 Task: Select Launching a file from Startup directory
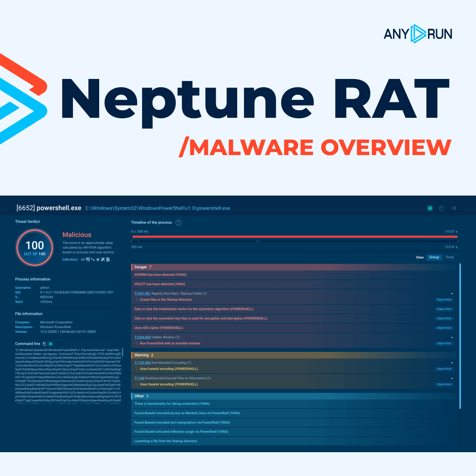click(295, 441)
